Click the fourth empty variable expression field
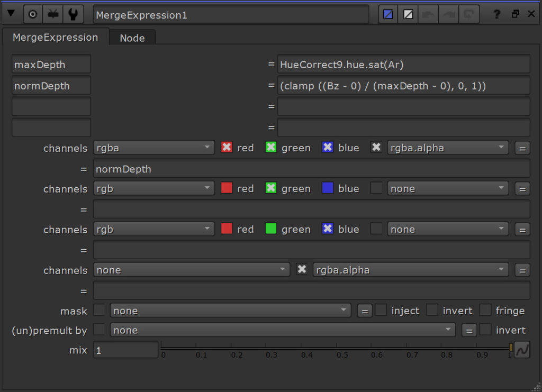Screen dimensions: 542x392 (403, 127)
